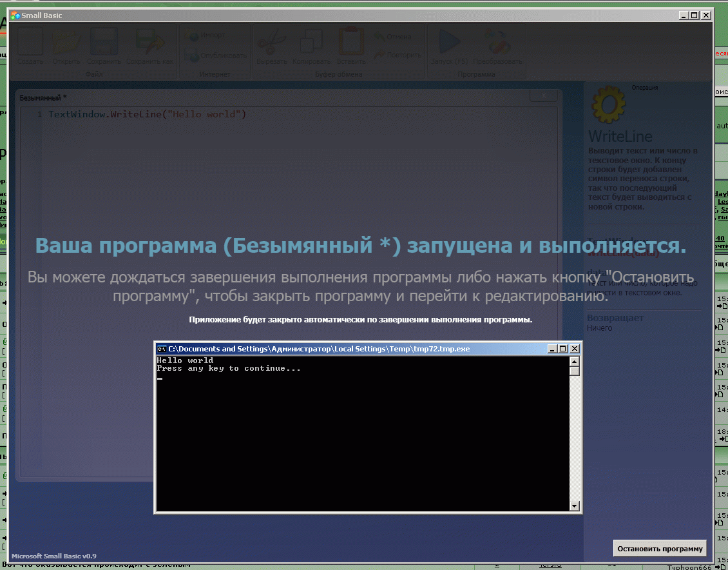Click the WriteLine heading in help panel
The width and height of the screenshot is (728, 570).
620,136
